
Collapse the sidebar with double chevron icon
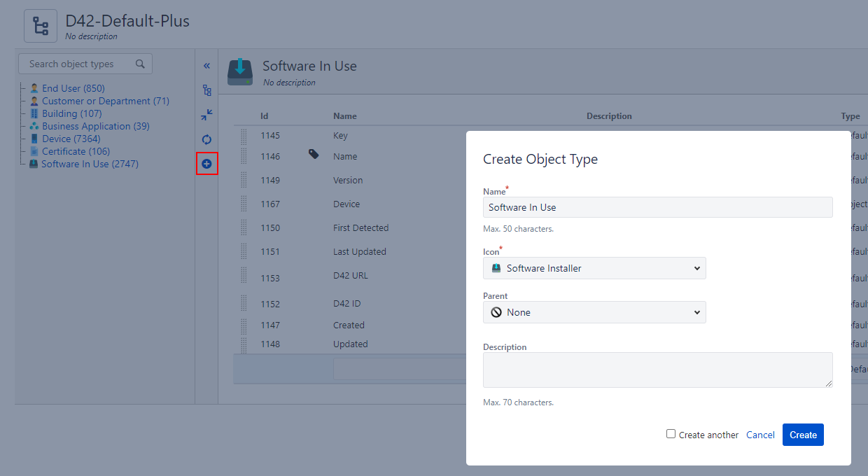(x=206, y=66)
